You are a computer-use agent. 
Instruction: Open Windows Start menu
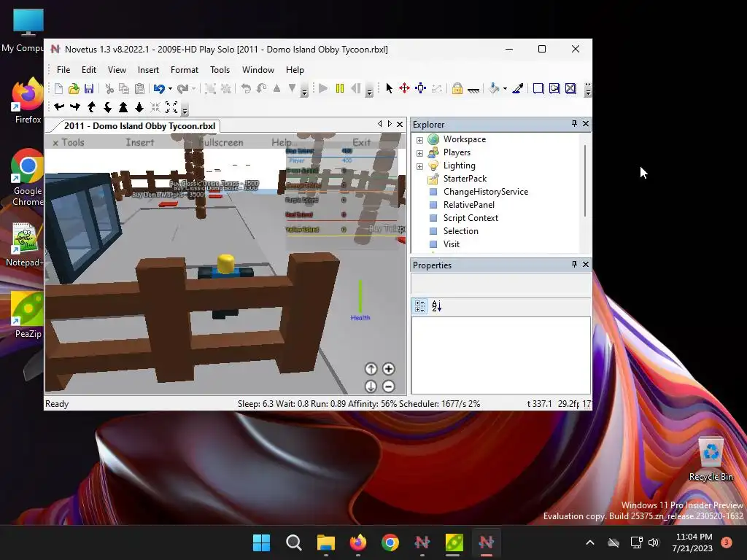point(262,542)
